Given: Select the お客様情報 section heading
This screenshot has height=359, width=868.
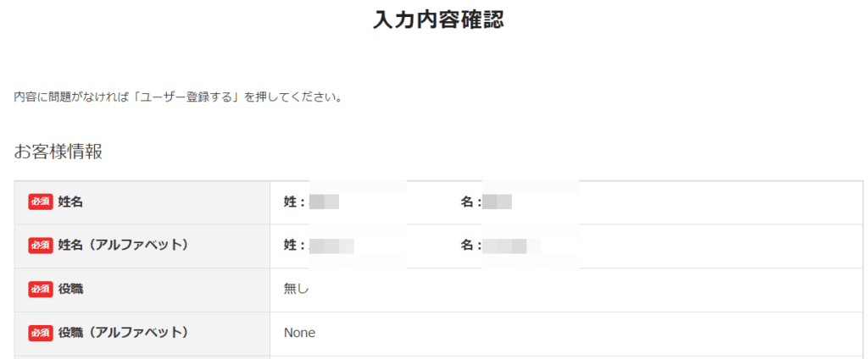Looking at the screenshot, I should tap(58, 152).
